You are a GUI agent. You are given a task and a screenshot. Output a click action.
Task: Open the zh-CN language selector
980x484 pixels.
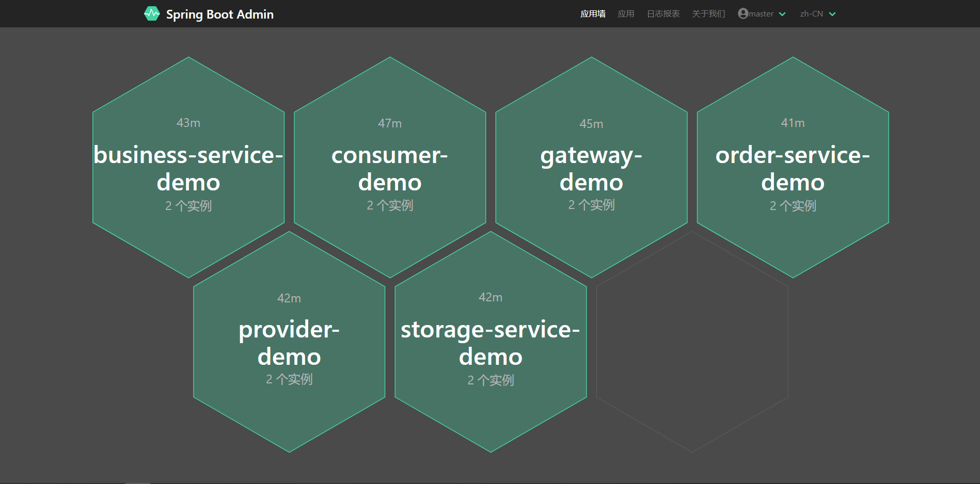(x=812, y=14)
